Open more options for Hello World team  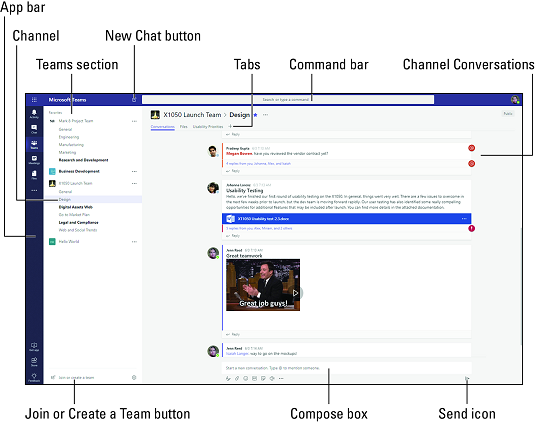pyautogui.click(x=134, y=242)
